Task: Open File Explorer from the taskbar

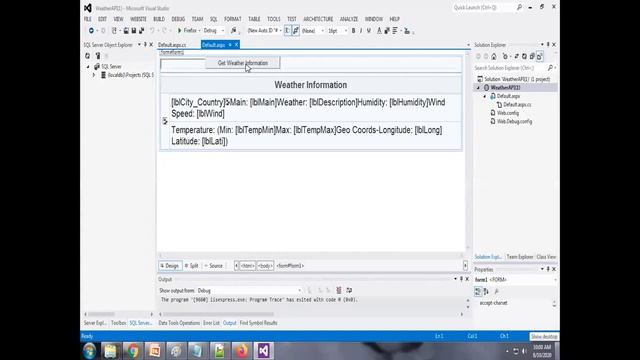Action: [110, 351]
